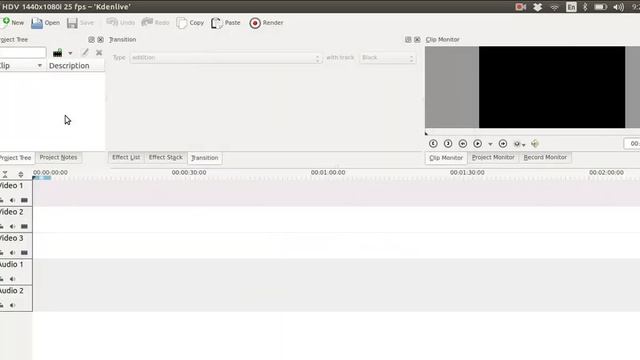The image size is (640, 360).
Task: Mute the Audio 1 track
Action: pyautogui.click(x=13, y=279)
